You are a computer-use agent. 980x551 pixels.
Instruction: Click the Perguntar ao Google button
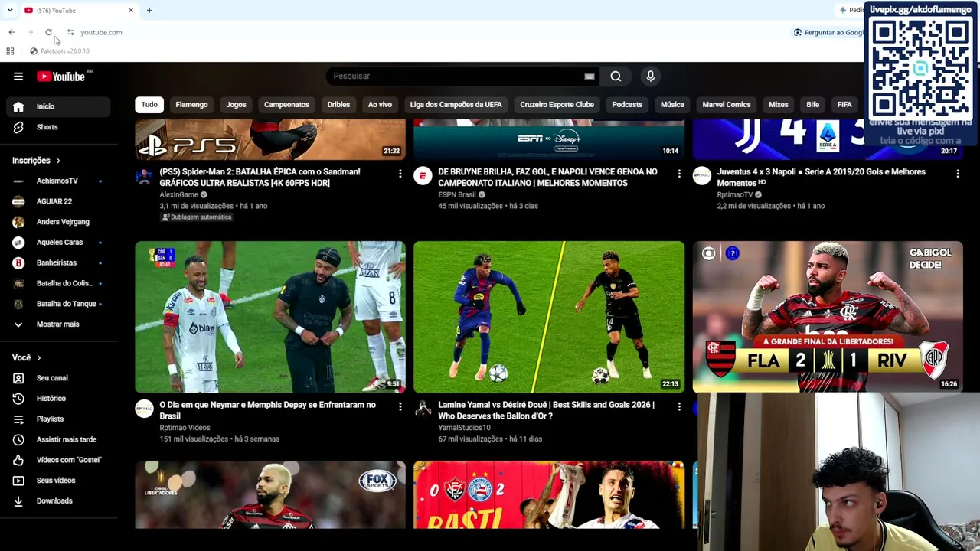829,32
